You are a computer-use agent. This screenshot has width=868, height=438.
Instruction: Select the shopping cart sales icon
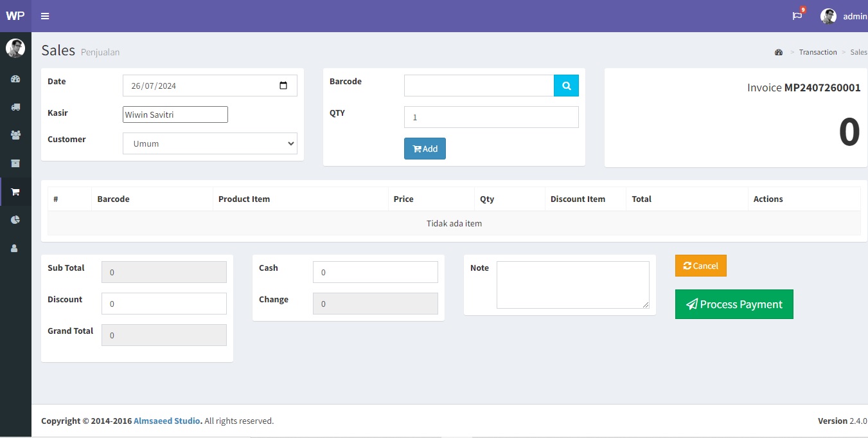pyautogui.click(x=15, y=192)
